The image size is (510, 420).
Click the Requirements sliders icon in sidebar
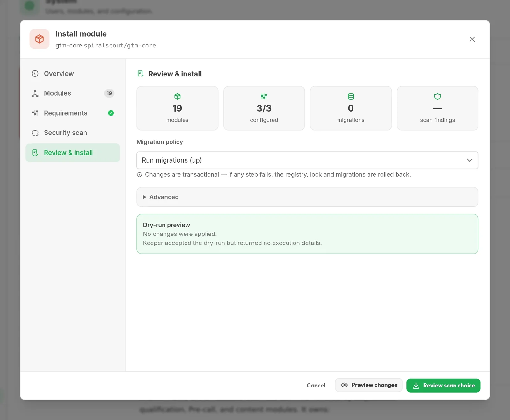click(x=35, y=113)
